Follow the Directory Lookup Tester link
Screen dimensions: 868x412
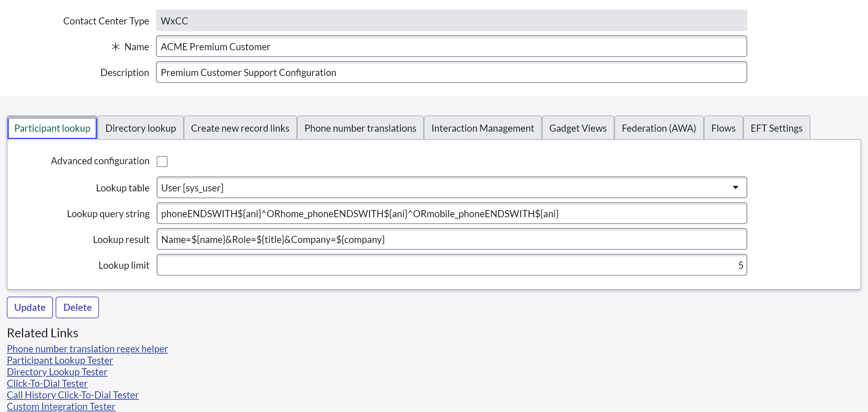point(57,372)
